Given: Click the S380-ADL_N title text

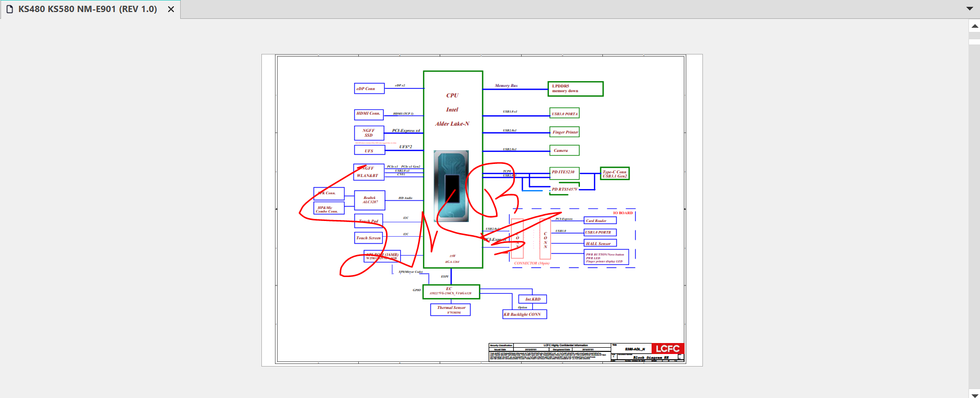Looking at the screenshot, I should [634, 349].
